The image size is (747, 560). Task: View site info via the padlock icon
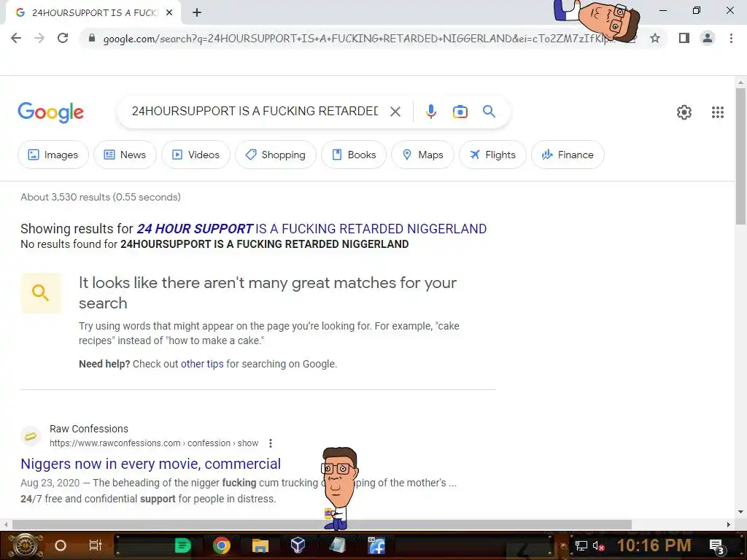pyautogui.click(x=92, y=38)
